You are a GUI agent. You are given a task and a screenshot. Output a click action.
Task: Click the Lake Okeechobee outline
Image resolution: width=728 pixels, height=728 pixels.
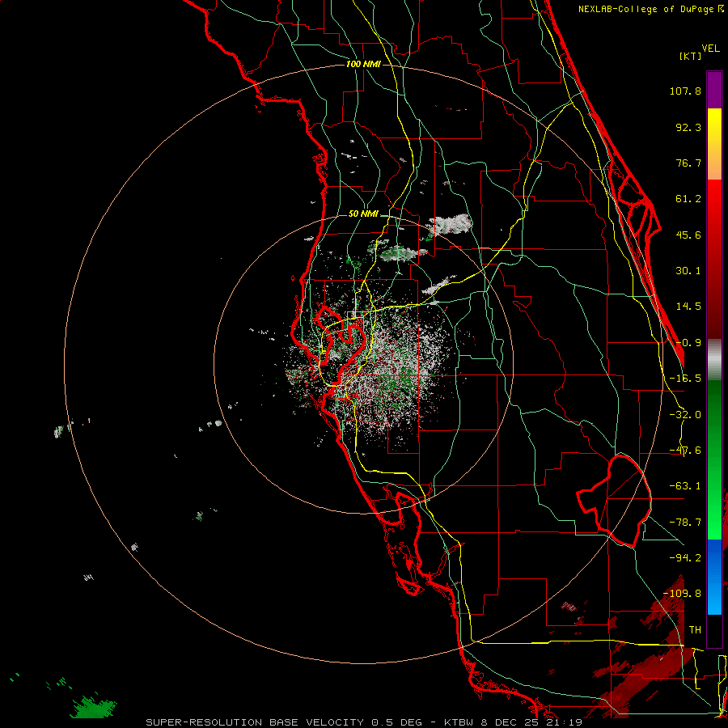tap(614, 501)
